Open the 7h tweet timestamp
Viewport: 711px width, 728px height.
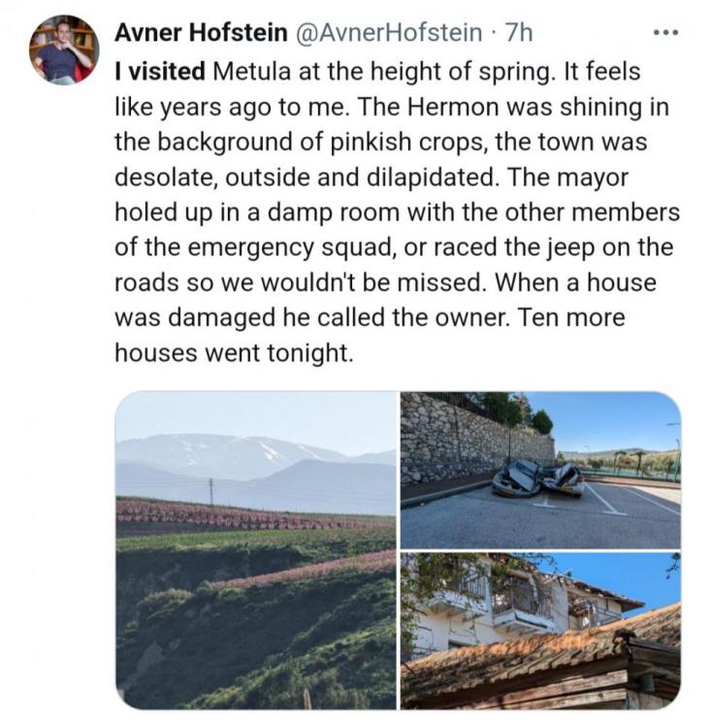(x=519, y=32)
